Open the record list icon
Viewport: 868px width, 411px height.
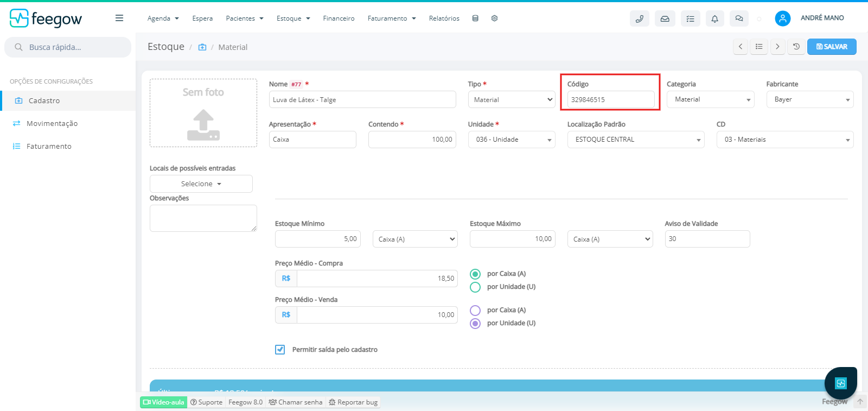click(x=759, y=47)
